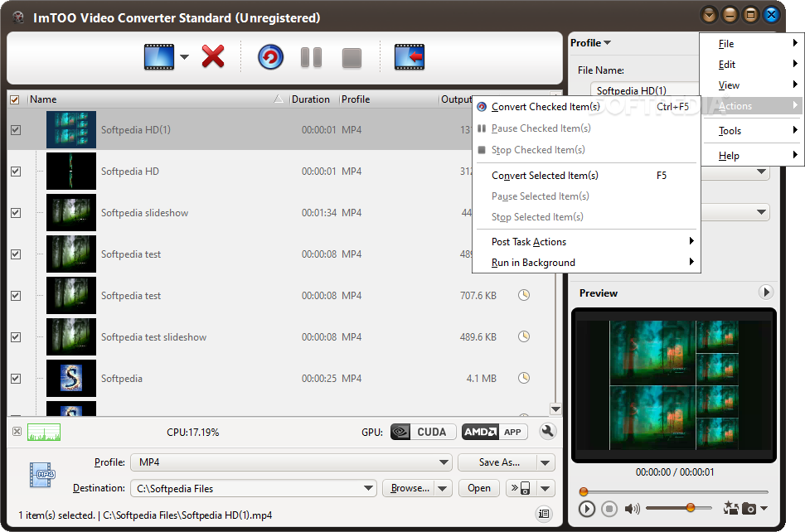805x532 pixels.
Task: Take a snapshot with the camera icon
Action: (x=749, y=509)
